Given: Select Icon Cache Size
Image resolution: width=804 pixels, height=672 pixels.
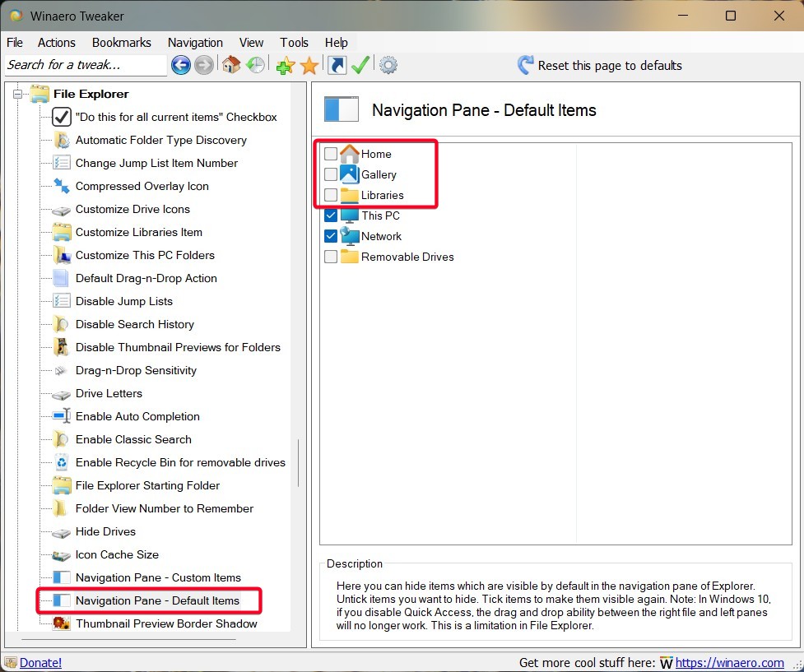Looking at the screenshot, I should click(117, 554).
